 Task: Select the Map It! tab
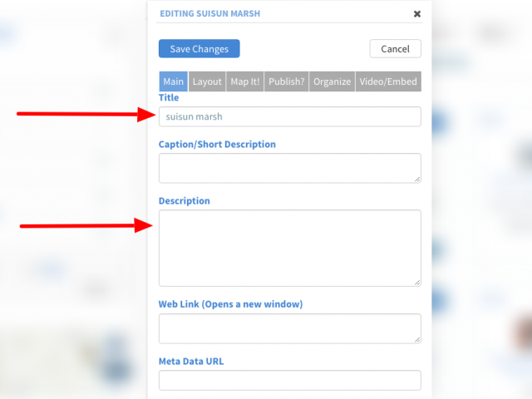pyautogui.click(x=245, y=81)
